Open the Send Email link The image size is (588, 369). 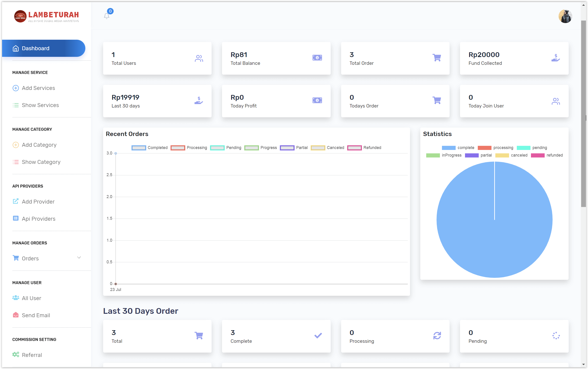[x=36, y=315]
